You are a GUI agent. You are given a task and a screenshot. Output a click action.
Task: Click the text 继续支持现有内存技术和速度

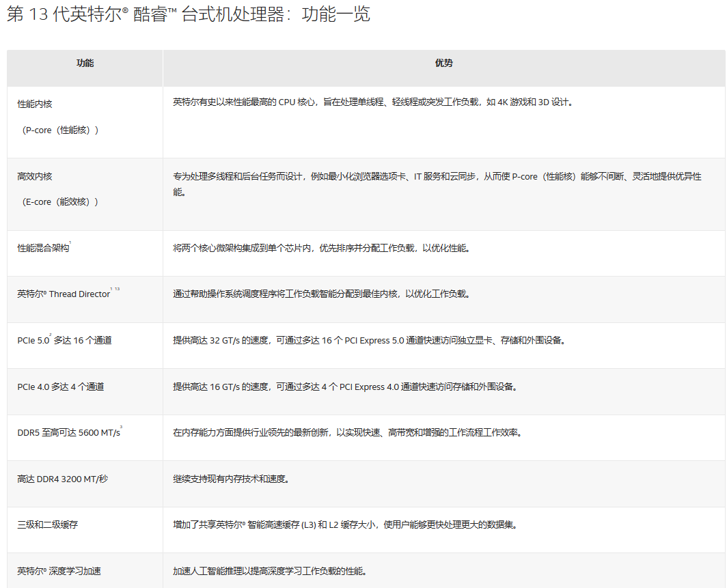click(x=232, y=479)
